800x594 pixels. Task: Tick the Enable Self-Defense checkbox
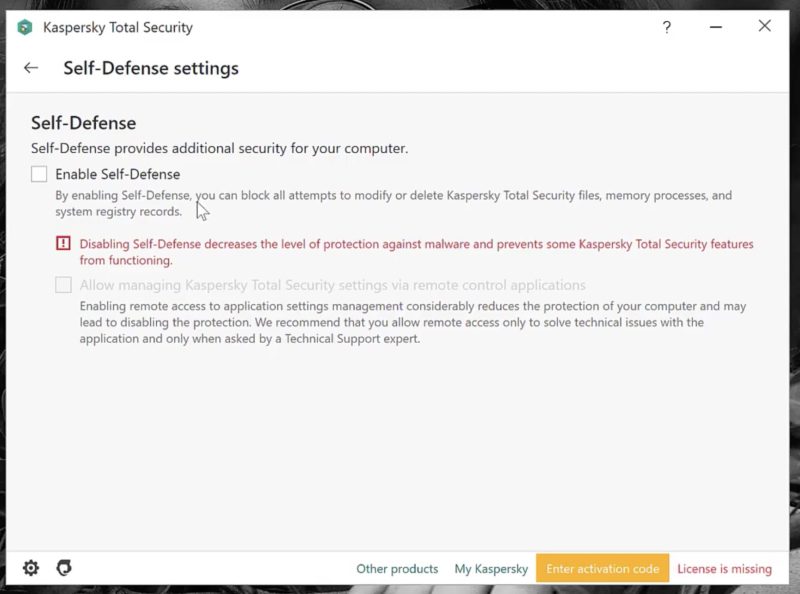(x=39, y=174)
